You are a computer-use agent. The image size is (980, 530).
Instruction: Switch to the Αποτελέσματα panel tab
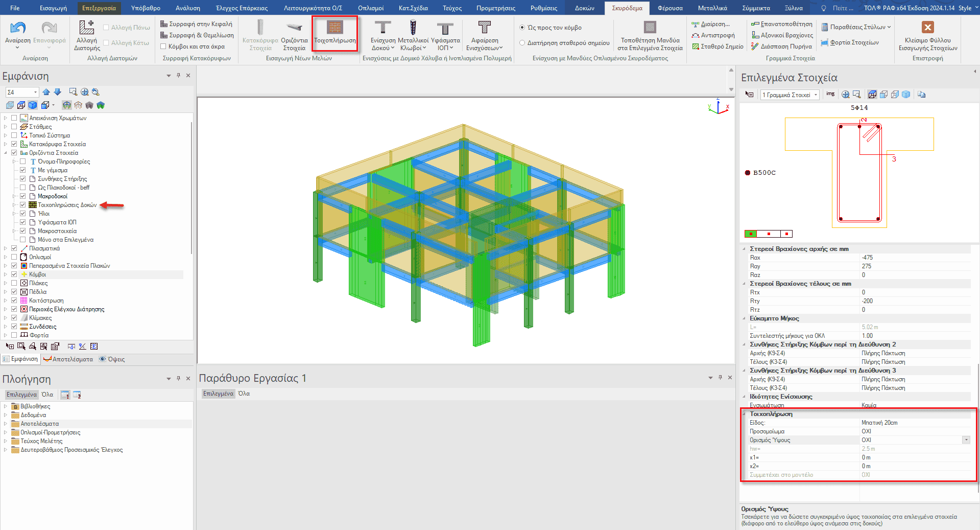pyautogui.click(x=68, y=359)
